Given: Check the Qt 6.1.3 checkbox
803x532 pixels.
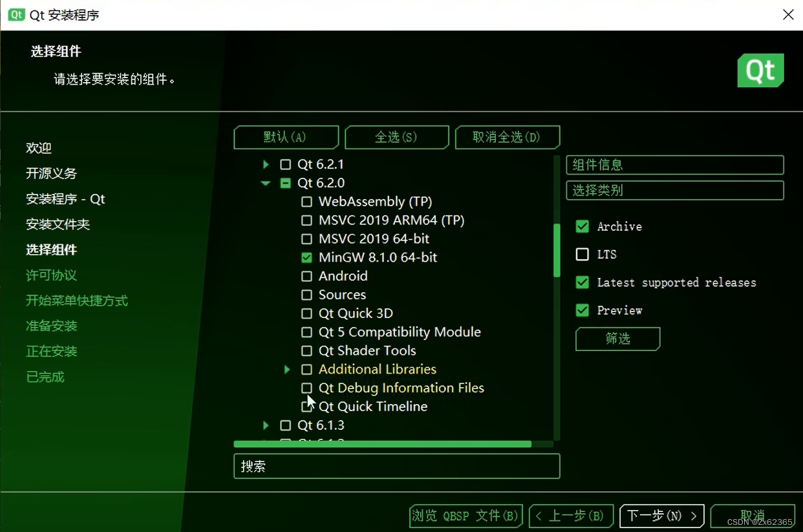Looking at the screenshot, I should pos(285,425).
